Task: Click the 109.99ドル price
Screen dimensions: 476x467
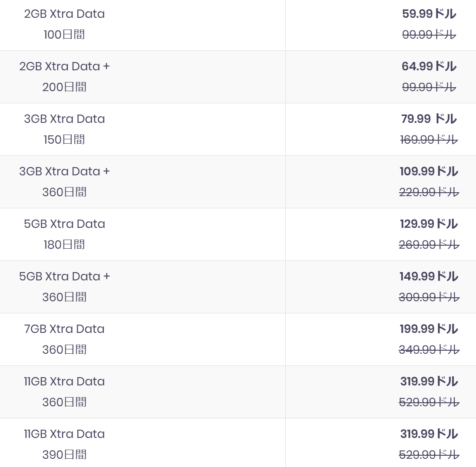Action: (x=429, y=171)
